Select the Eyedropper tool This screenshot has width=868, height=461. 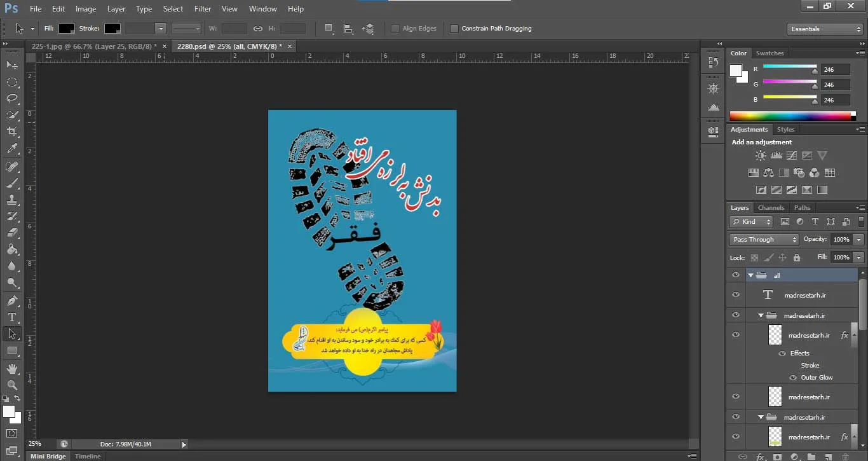tap(12, 149)
